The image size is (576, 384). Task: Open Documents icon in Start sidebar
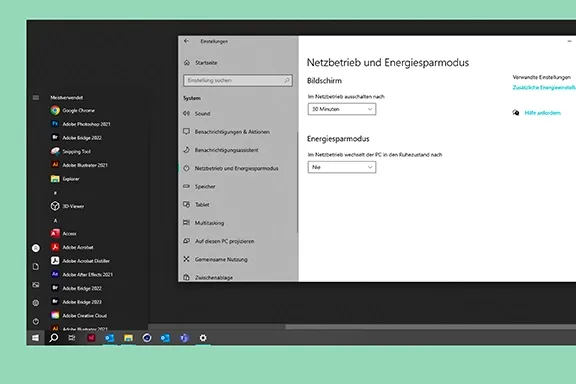36,266
